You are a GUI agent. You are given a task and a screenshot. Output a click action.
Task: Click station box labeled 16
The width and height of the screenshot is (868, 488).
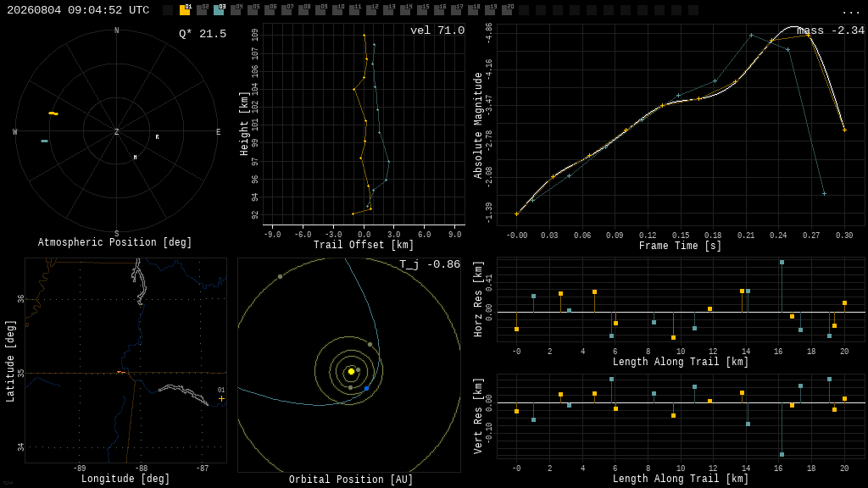coord(439,10)
